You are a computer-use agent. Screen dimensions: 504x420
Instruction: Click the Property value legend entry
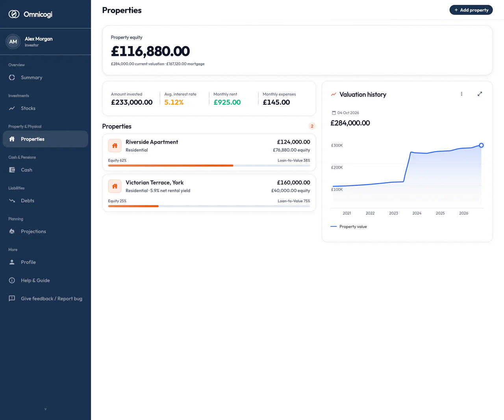click(x=349, y=227)
